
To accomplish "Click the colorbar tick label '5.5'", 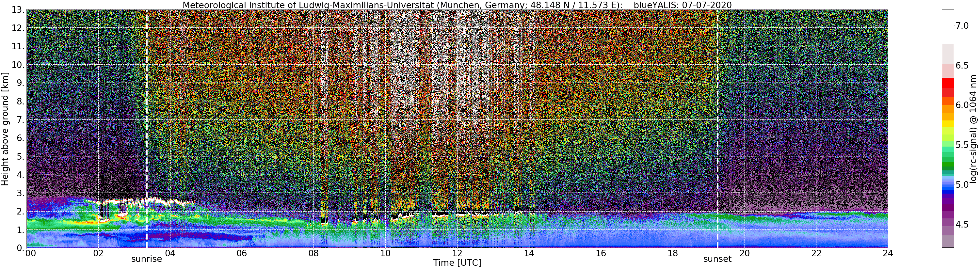I will (x=962, y=145).
